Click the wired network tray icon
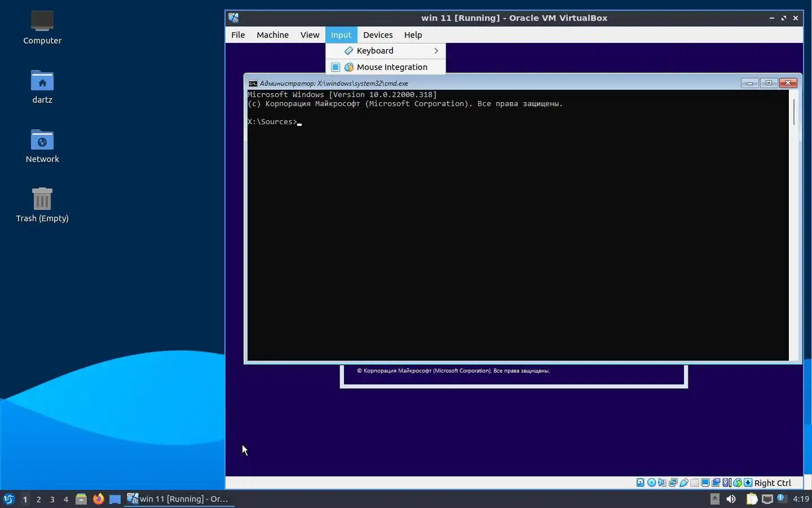The image size is (812, 508). [x=767, y=499]
